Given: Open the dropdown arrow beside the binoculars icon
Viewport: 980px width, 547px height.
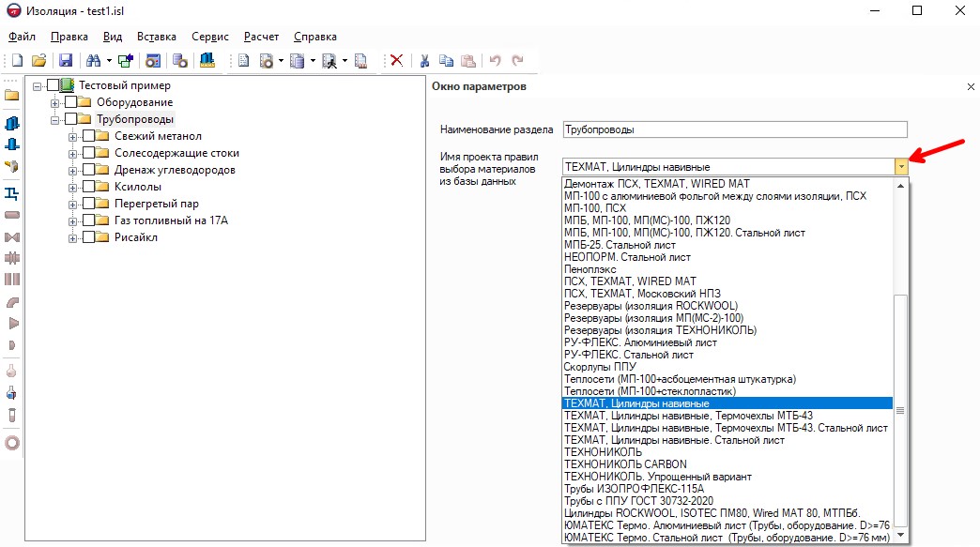Looking at the screenshot, I should pyautogui.click(x=109, y=61).
